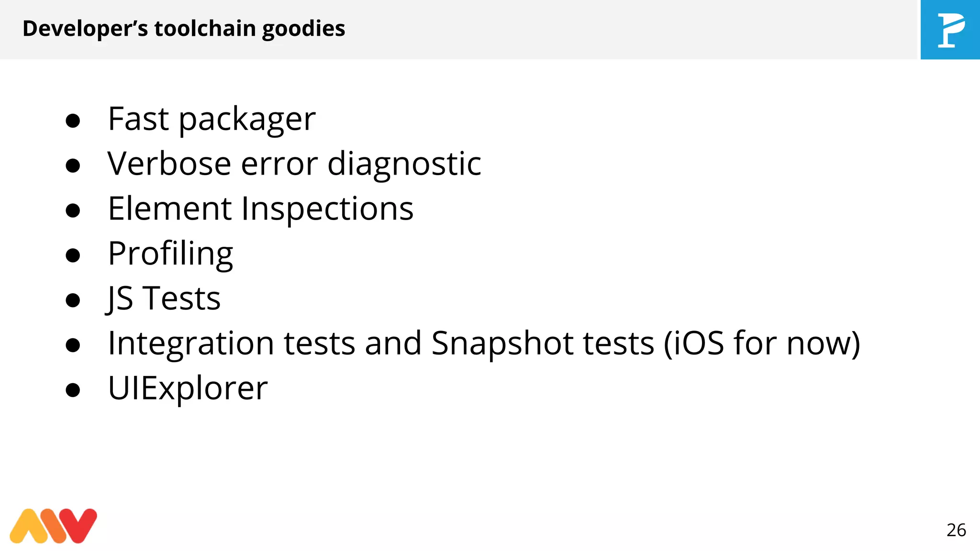Screen dimensions: 980x551
Task: Click the bullet dot before Fast packager
Action: click(x=73, y=121)
